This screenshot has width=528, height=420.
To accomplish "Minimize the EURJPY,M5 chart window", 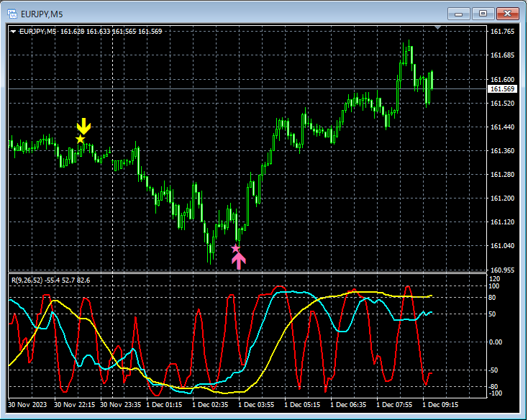I will click(459, 14).
